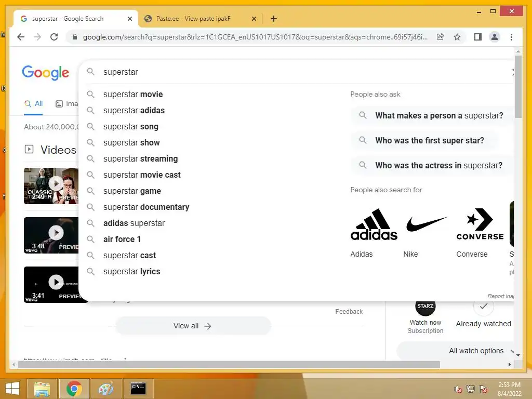Open the taskbar clock showing 2:53 PM
Screen dimensions: 532x399
click(x=509, y=389)
